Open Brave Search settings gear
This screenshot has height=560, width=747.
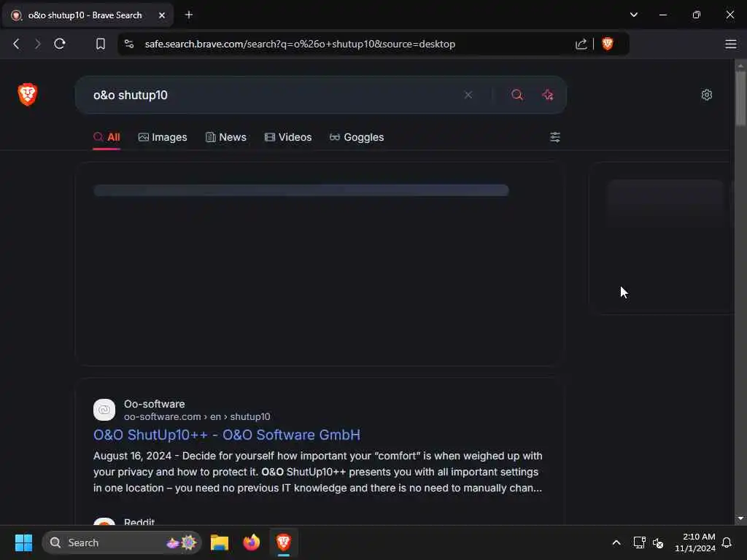click(x=706, y=95)
